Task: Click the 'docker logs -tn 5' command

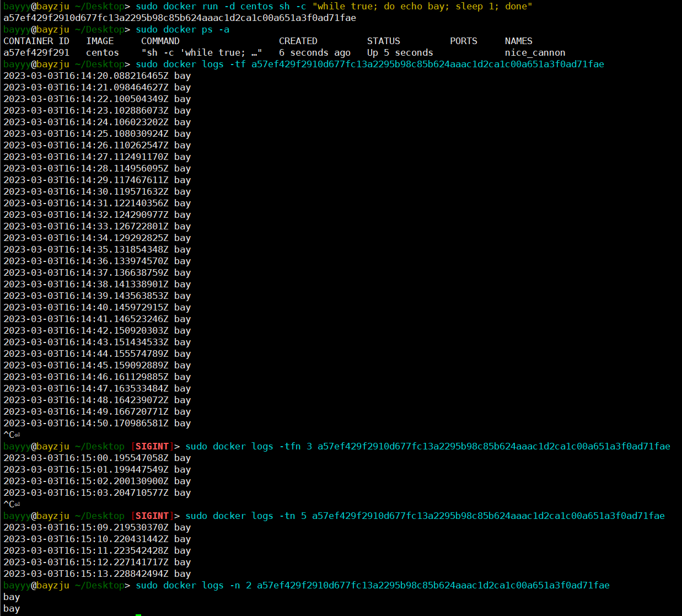Action: [x=425, y=516]
